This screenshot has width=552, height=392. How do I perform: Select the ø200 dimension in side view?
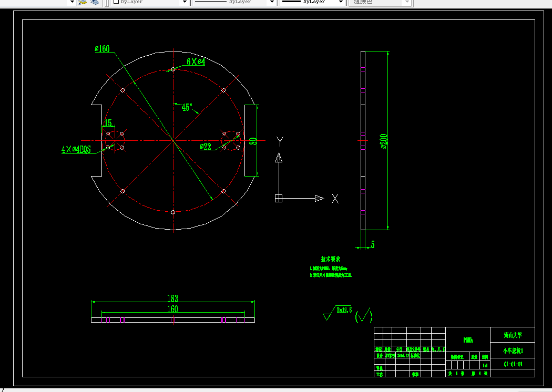(x=384, y=141)
